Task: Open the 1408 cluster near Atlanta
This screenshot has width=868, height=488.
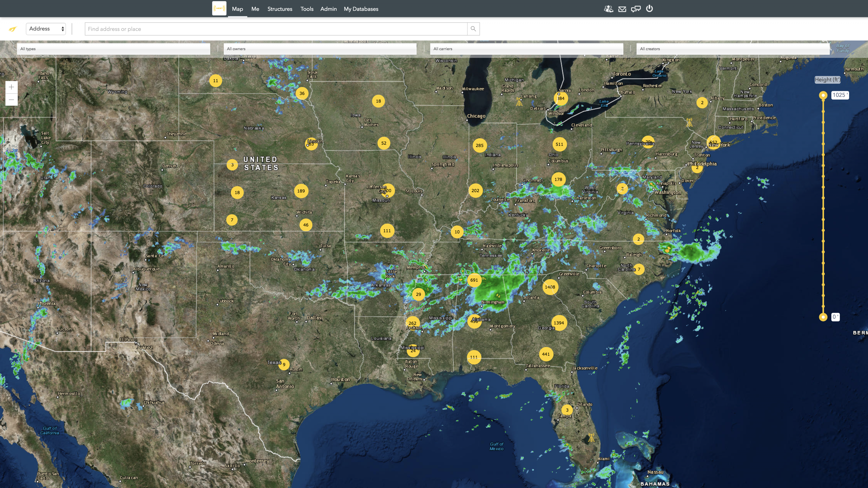Action: (x=550, y=287)
